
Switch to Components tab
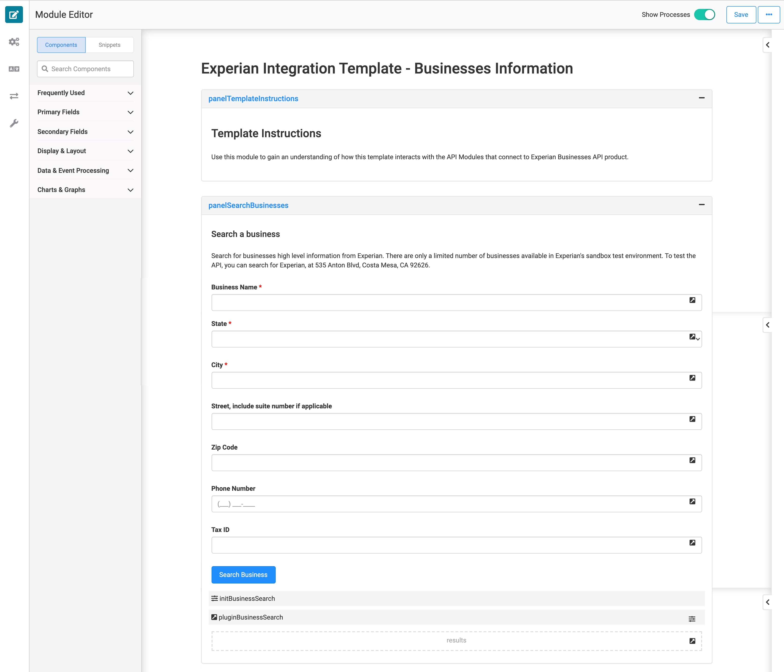point(61,45)
